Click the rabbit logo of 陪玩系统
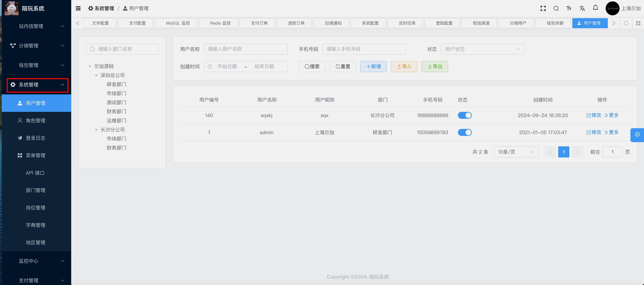This screenshot has width=644, height=285. click(x=12, y=8)
